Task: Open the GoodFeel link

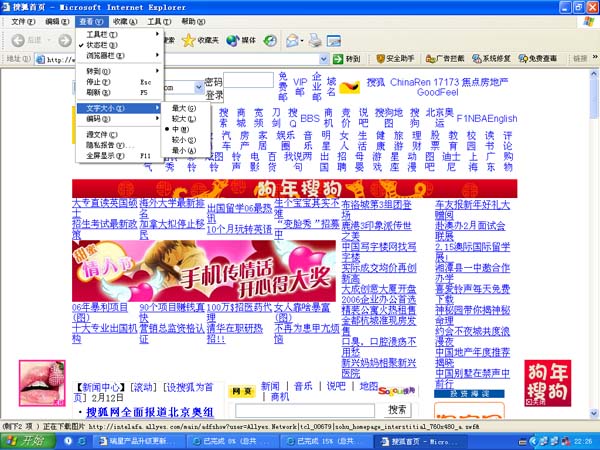Action: click(x=438, y=92)
